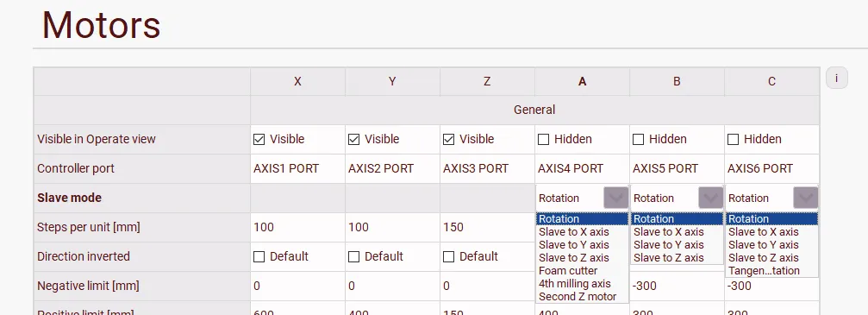Check the C axis Hidden checkbox
This screenshot has height=315, width=868.
pos(733,139)
